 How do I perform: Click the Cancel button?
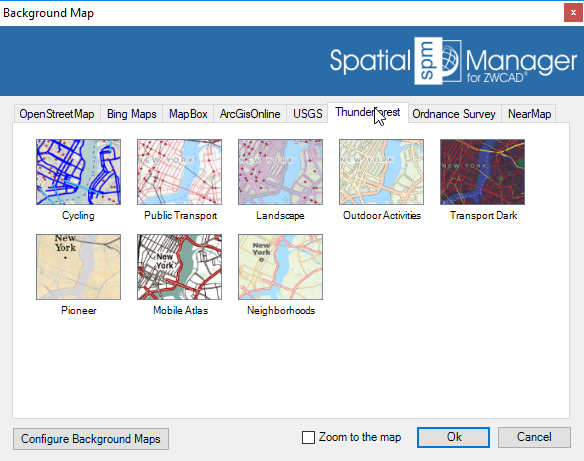[534, 437]
